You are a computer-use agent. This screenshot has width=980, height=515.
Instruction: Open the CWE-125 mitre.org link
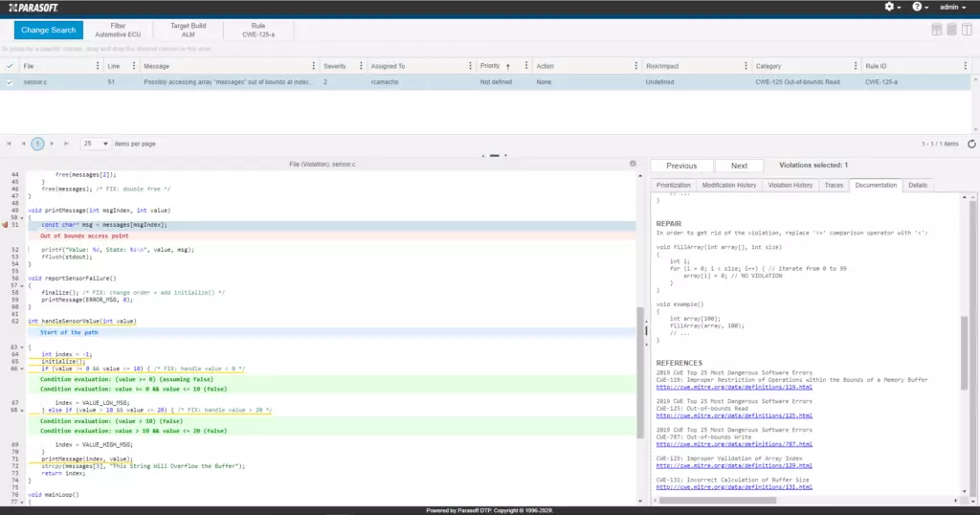[x=734, y=415]
